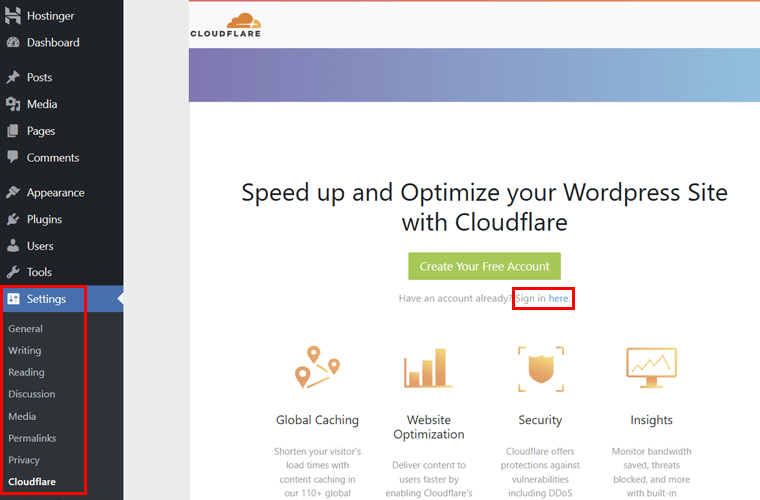Click the Insights monitor graph icon
The width and height of the screenshot is (760, 500).
(x=651, y=368)
